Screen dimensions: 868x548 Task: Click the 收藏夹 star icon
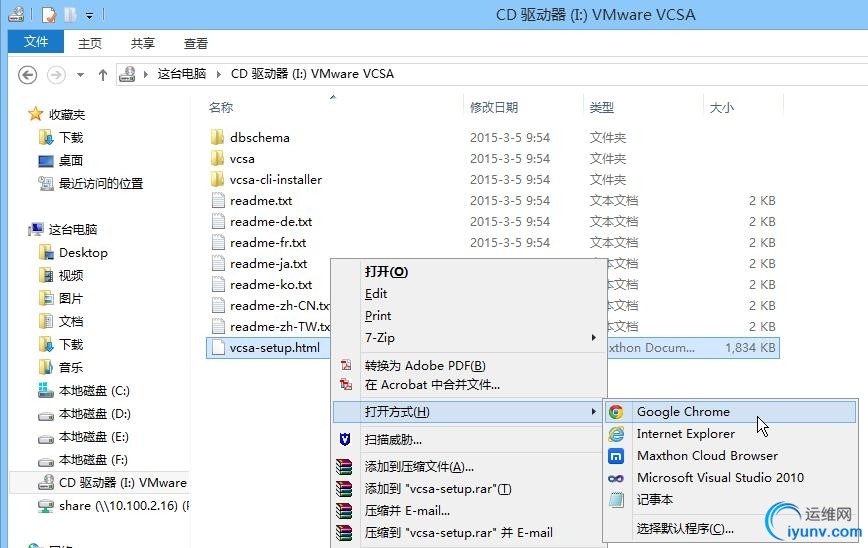35,114
